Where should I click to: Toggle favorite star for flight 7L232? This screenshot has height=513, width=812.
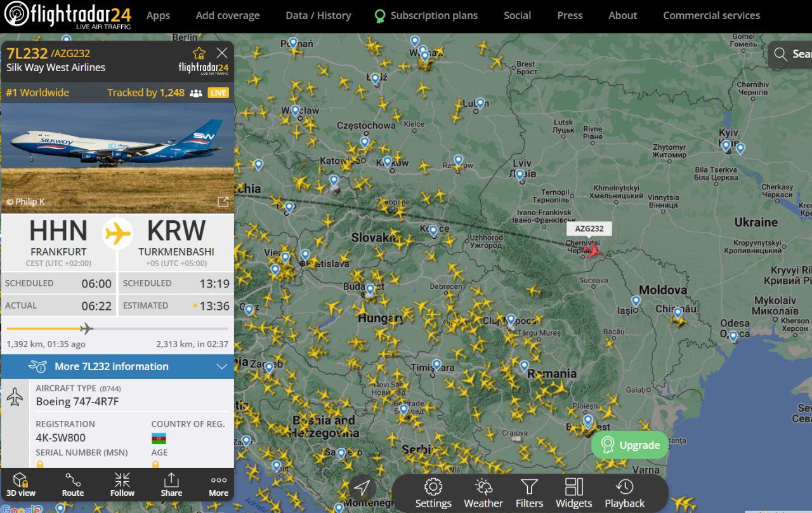(199, 53)
